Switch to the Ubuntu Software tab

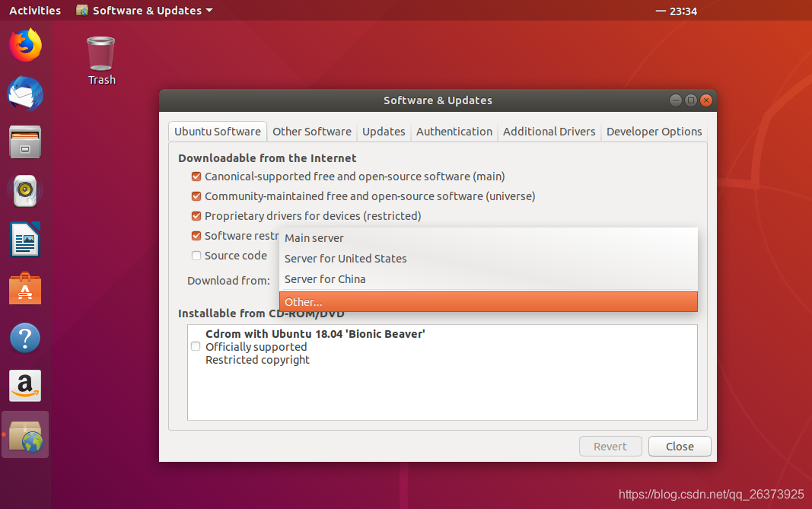[x=218, y=132]
